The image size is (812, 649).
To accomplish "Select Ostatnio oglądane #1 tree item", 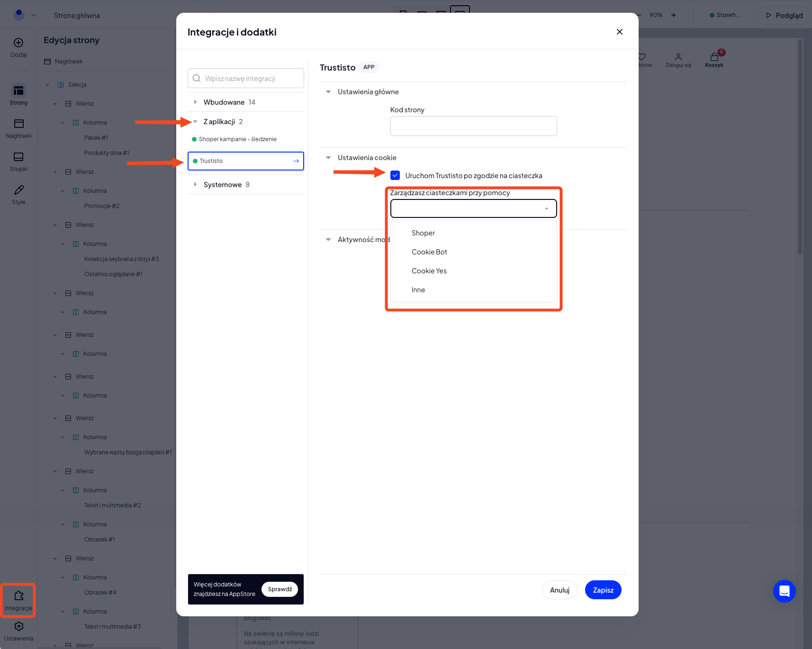I will 113,274.
